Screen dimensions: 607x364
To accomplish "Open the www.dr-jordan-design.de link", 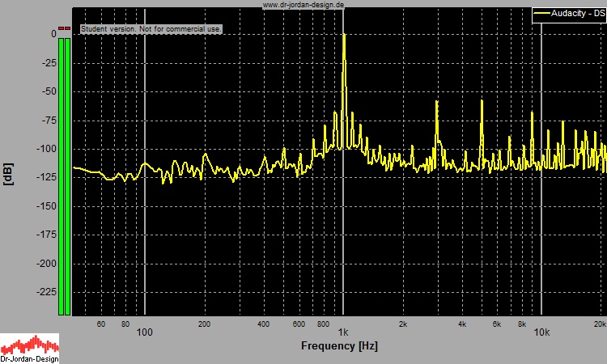I will click(303, 5).
